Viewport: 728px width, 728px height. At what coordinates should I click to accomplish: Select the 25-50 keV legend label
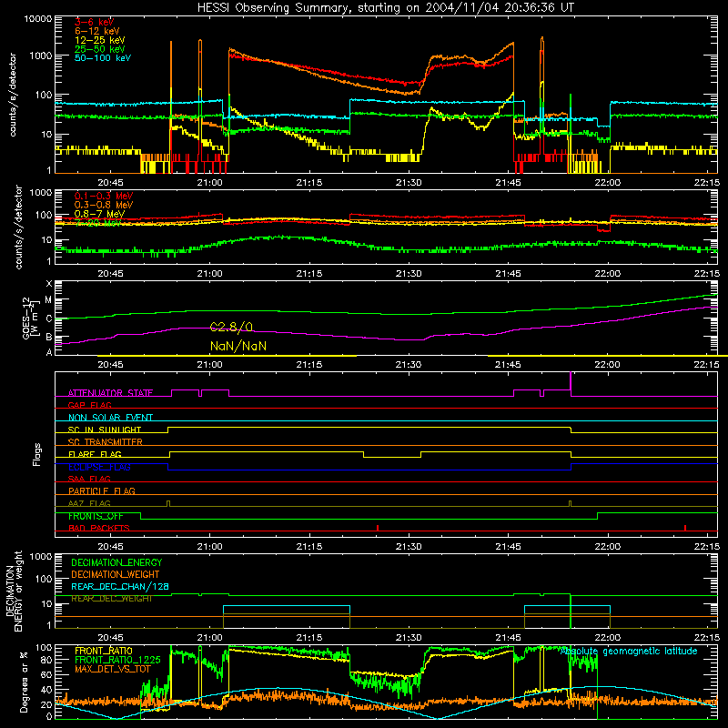click(x=100, y=49)
